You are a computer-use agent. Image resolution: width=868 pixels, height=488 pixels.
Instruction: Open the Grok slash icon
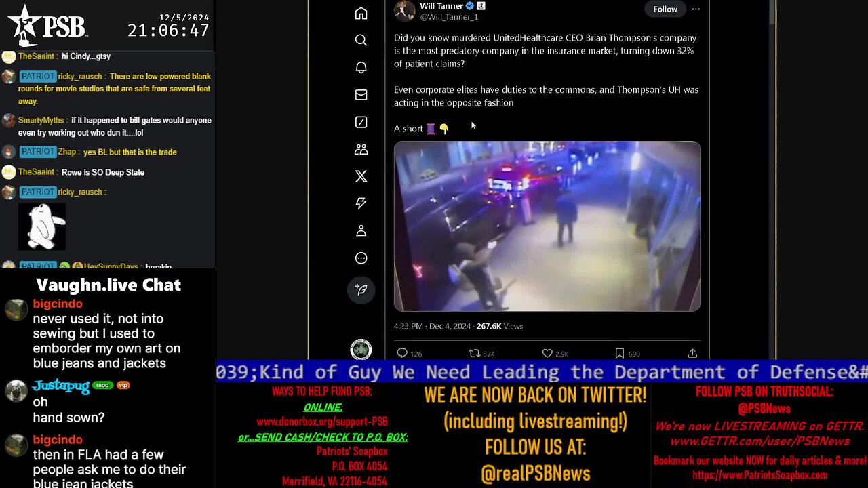click(361, 122)
